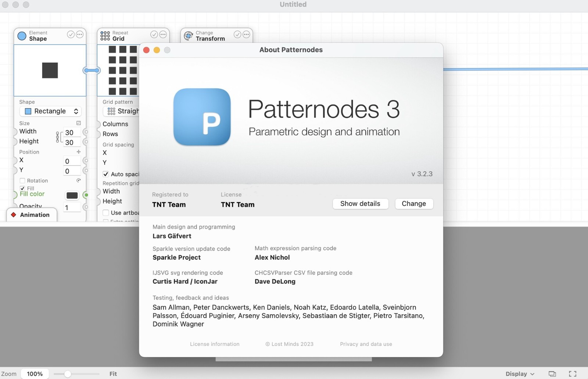Image resolution: width=588 pixels, height=379 pixels.
Task: Click the Width output port circle
Action: 86,132
